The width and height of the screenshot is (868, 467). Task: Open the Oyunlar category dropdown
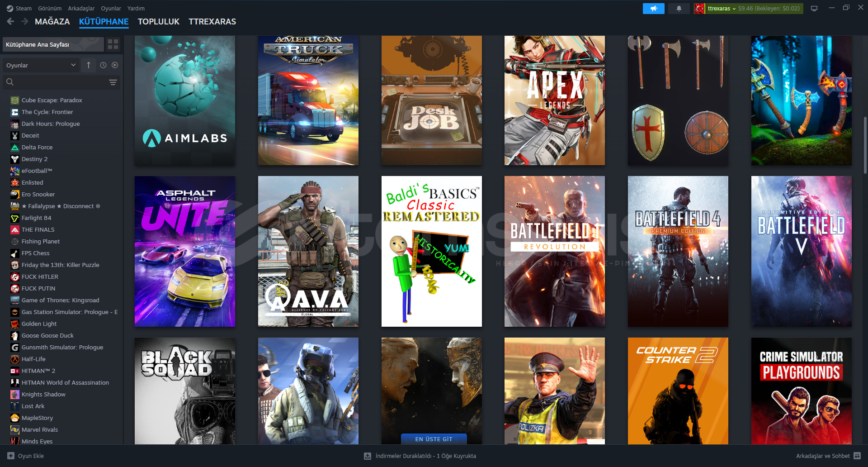point(41,65)
